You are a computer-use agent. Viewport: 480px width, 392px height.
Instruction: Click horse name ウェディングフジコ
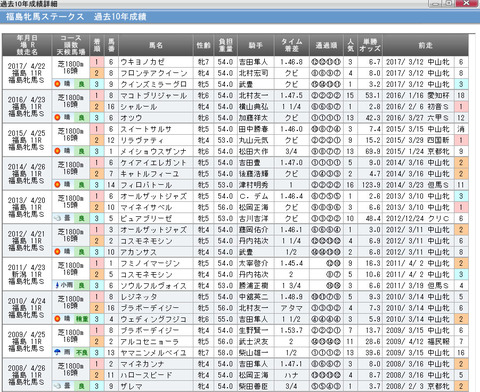click(x=154, y=319)
